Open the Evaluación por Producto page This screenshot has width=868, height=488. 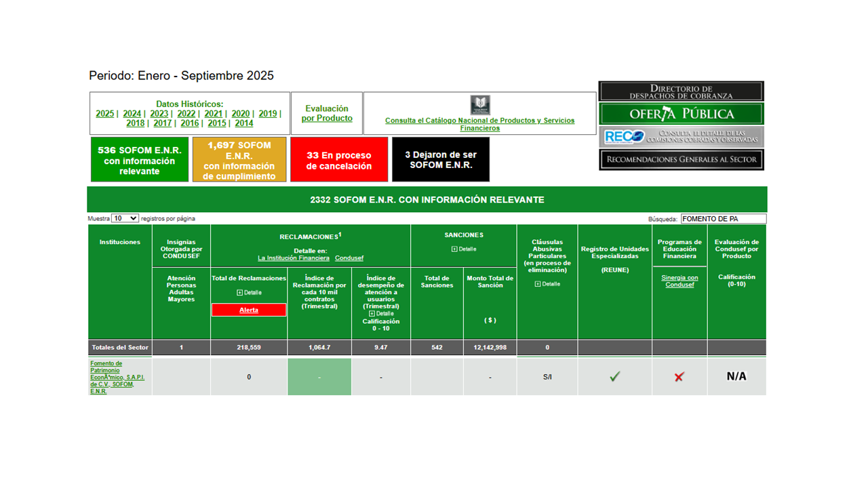pos(326,113)
